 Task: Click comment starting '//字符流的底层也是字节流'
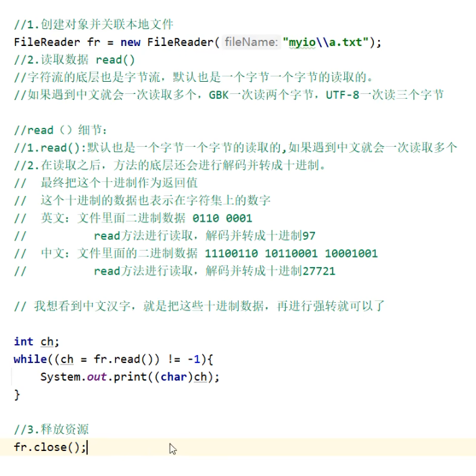tap(193, 77)
